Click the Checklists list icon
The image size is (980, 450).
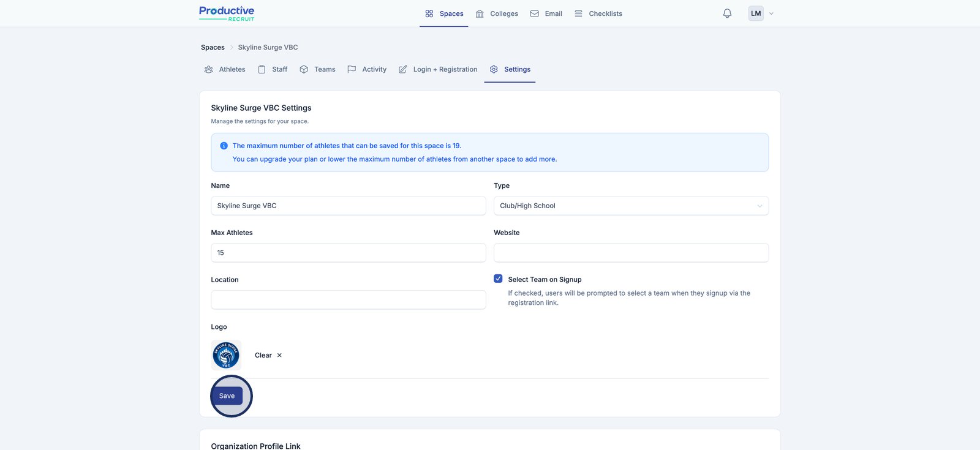pyautogui.click(x=578, y=13)
